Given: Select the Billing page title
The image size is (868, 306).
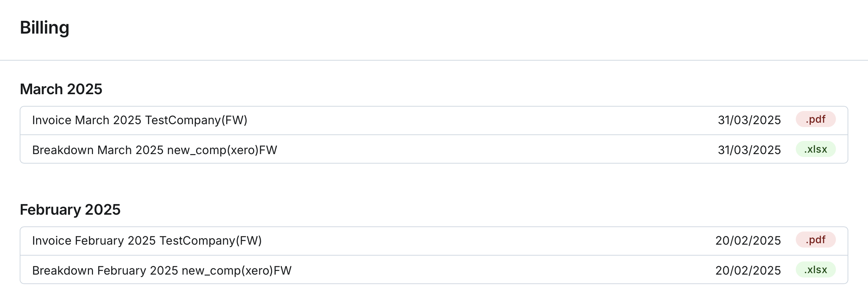Looking at the screenshot, I should tap(44, 28).
